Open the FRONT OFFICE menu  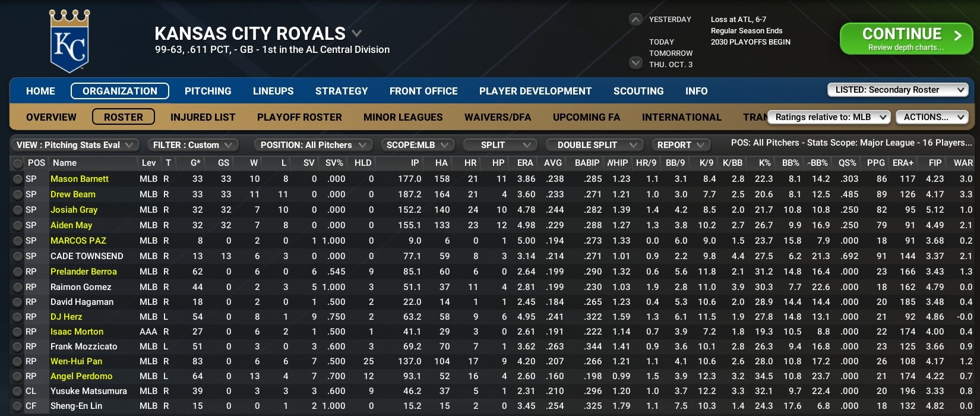[x=423, y=91]
